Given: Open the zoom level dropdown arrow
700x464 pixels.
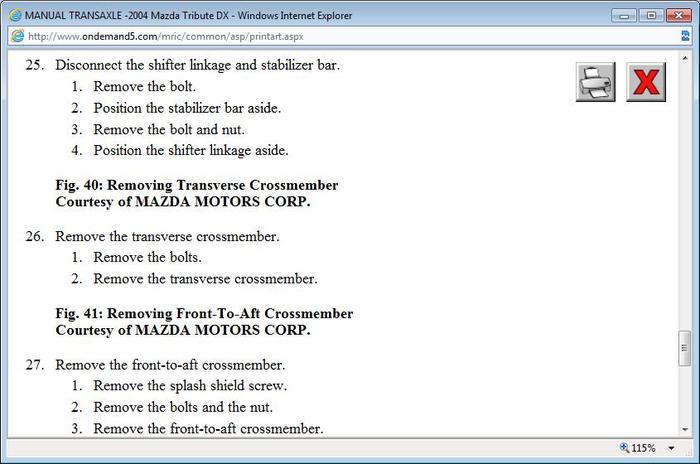Looking at the screenshot, I should click(671, 448).
